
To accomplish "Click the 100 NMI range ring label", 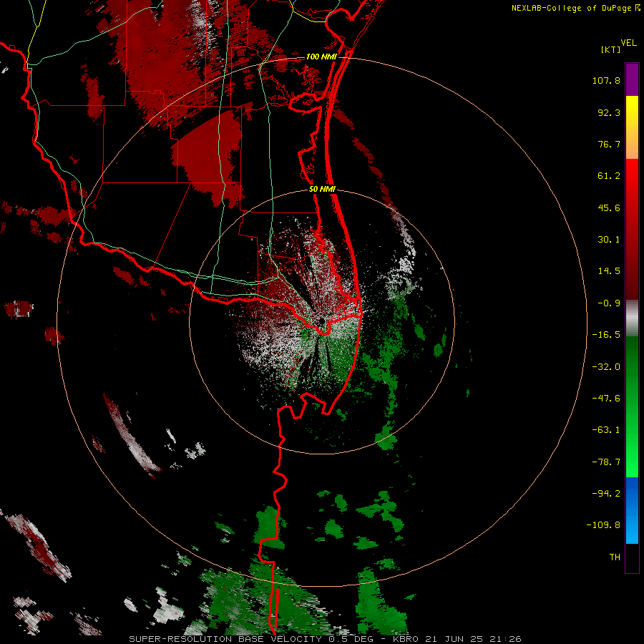I will (321, 57).
